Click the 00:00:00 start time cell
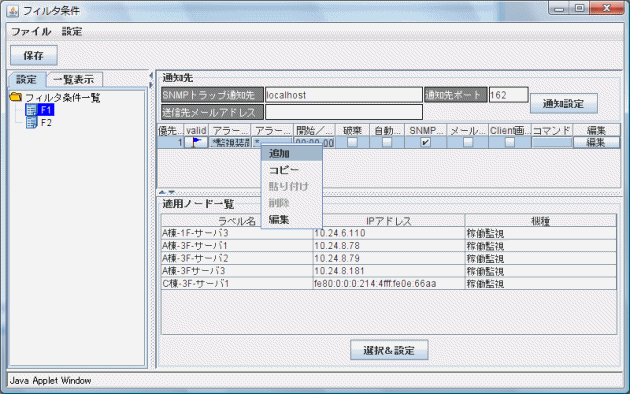This screenshot has height=394, width=630. point(314,143)
